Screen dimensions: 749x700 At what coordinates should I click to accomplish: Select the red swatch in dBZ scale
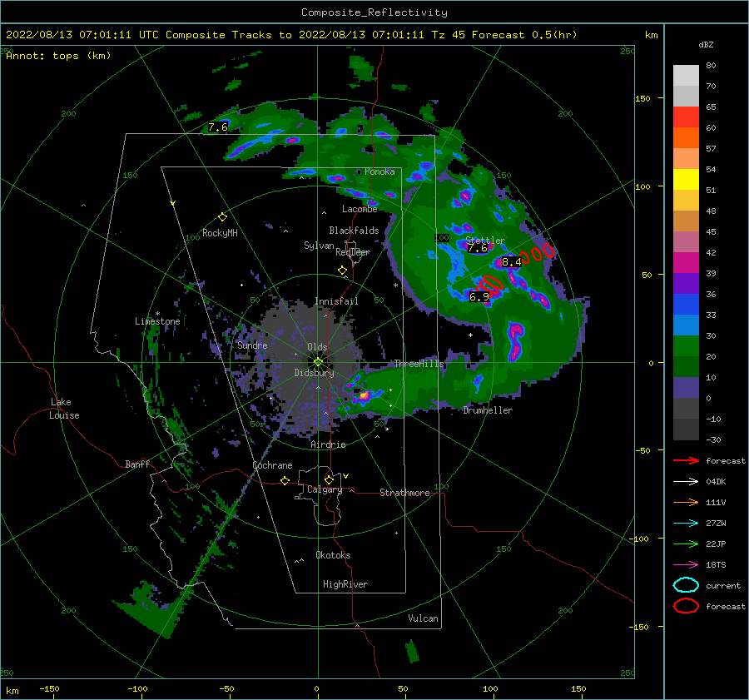point(686,117)
